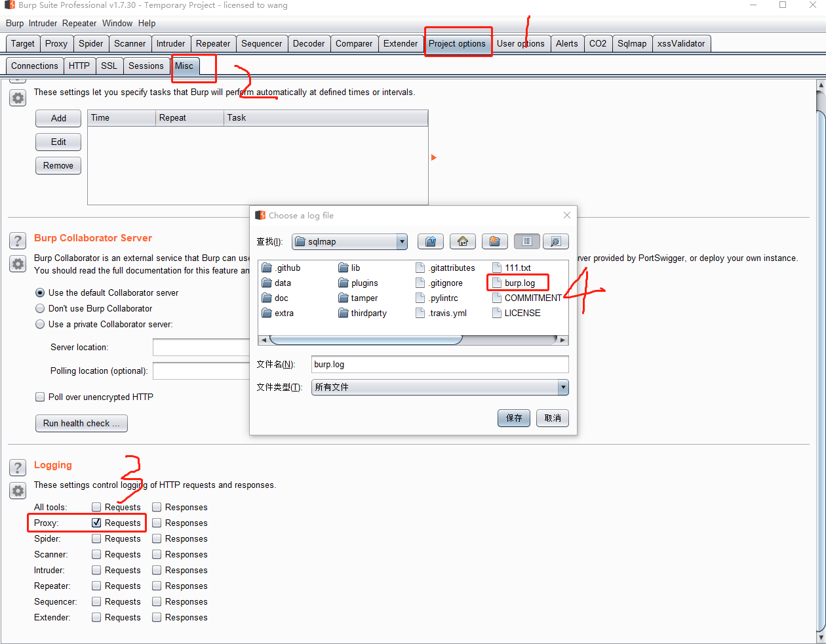Select the 111.txt file icon
Viewport: 826px width, 644px height.
tap(497, 268)
